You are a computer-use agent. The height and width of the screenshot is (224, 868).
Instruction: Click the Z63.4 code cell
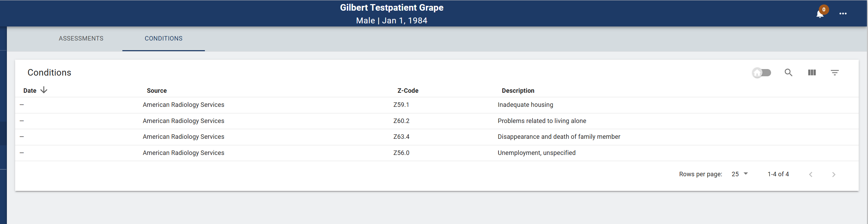tap(402, 137)
